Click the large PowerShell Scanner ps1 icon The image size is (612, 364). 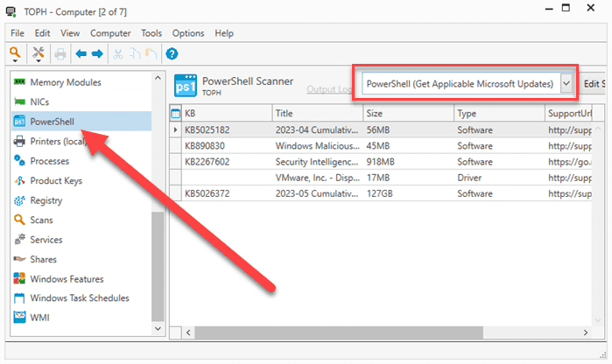click(x=186, y=86)
